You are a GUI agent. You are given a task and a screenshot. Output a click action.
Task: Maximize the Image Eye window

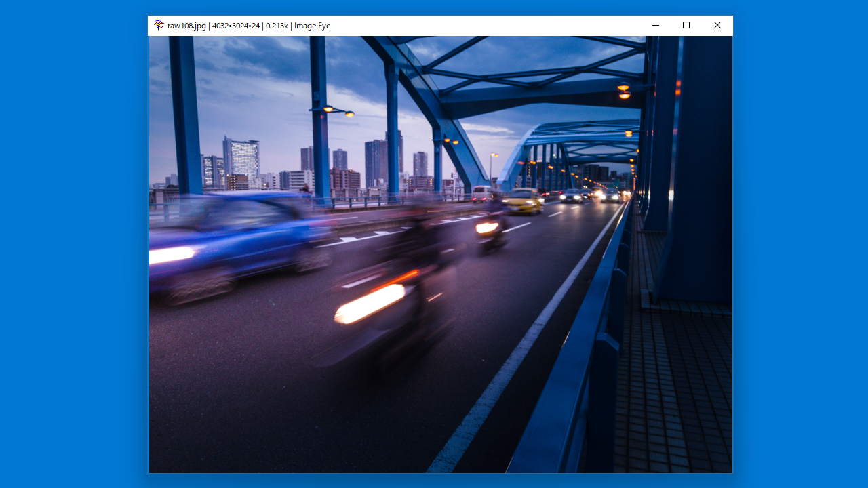pos(686,25)
